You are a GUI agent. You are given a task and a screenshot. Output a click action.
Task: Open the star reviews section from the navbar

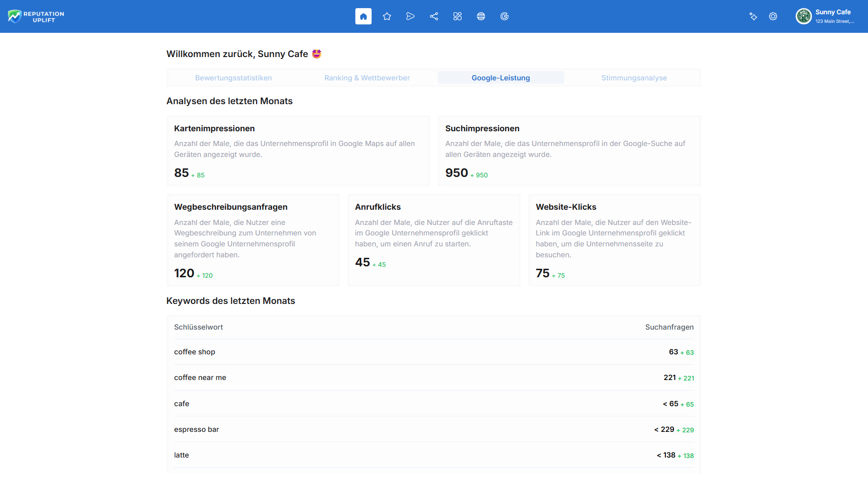click(x=387, y=16)
